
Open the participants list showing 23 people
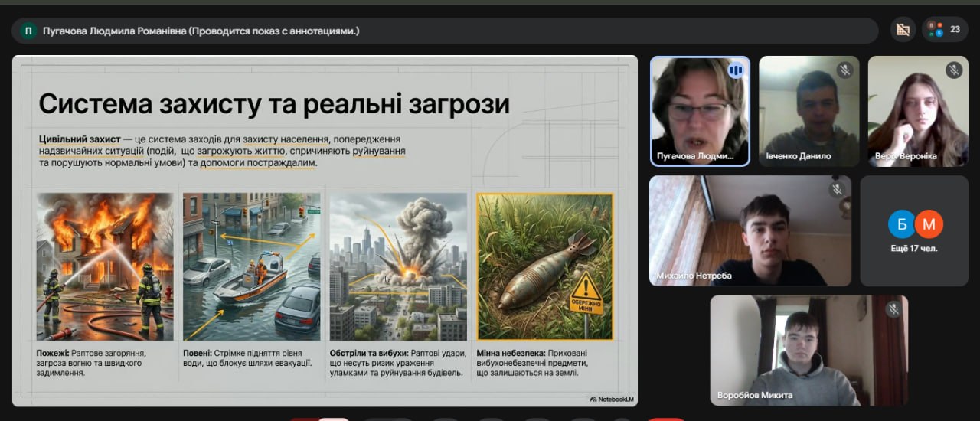945,30
